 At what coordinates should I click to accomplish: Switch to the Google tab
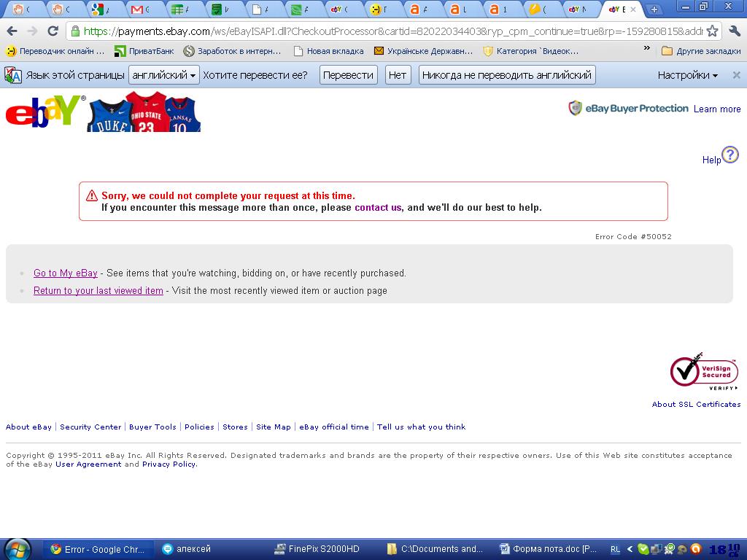coord(98,9)
